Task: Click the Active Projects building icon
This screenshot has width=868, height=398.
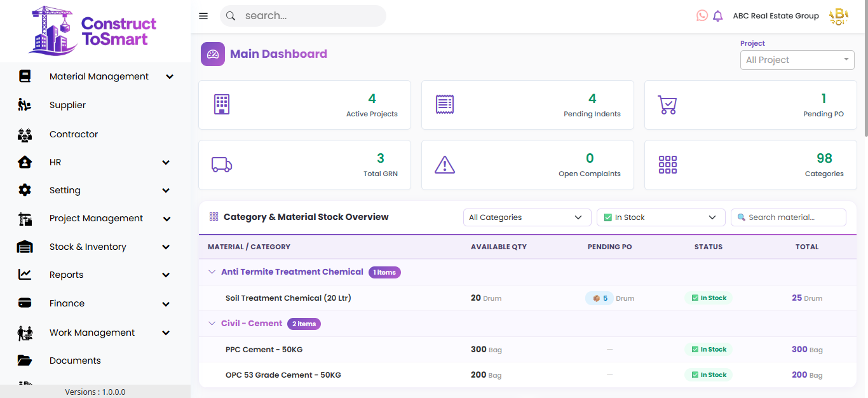Action: click(x=222, y=104)
